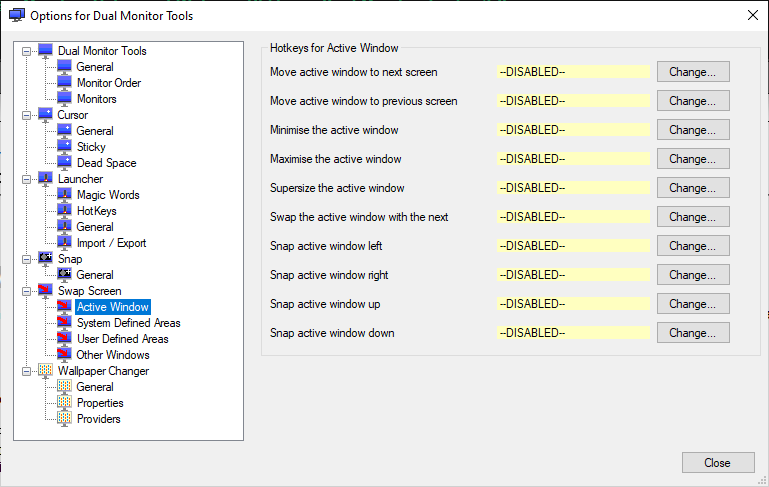Change hotkey for Snap active window down

click(x=693, y=332)
